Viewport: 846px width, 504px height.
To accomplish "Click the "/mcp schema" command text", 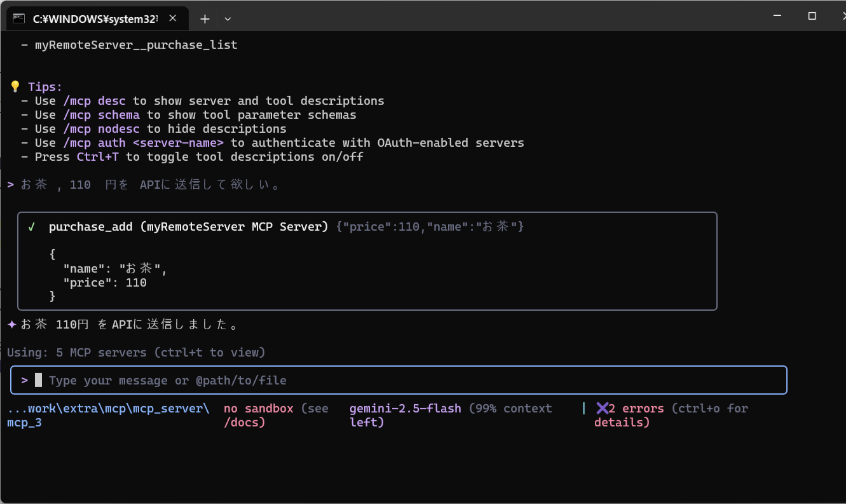I will pyautogui.click(x=101, y=114).
